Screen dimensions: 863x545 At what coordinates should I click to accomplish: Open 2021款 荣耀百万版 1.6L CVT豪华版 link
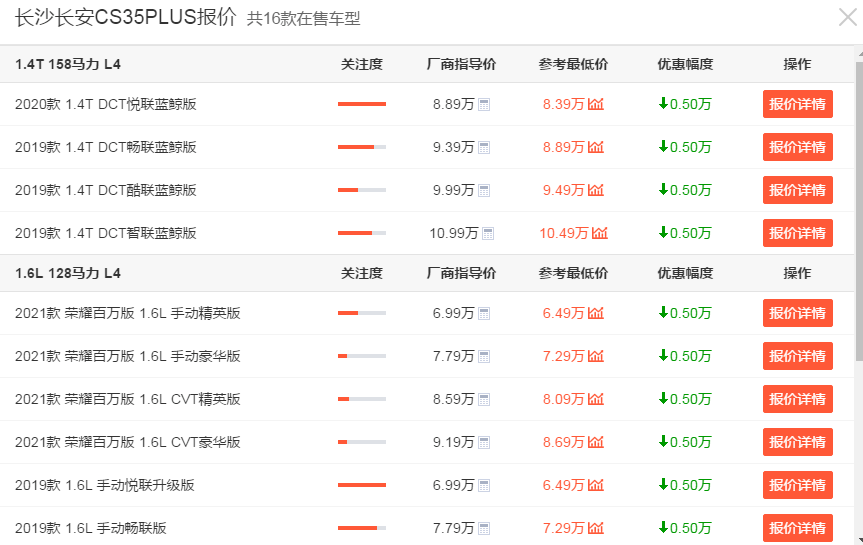point(128,442)
